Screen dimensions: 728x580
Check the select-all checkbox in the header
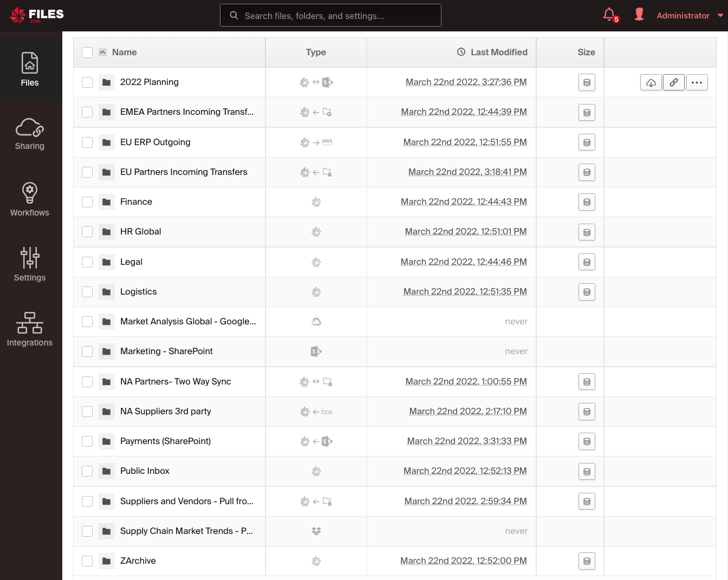click(87, 52)
